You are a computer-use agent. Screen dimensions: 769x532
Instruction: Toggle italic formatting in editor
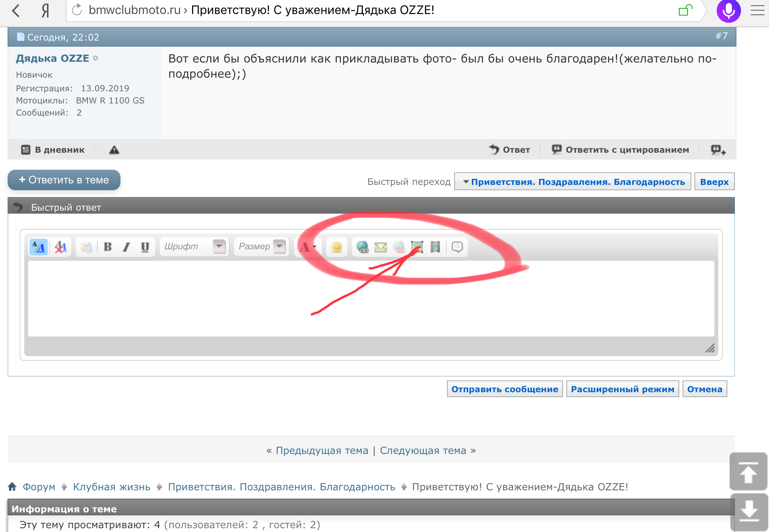[126, 247]
